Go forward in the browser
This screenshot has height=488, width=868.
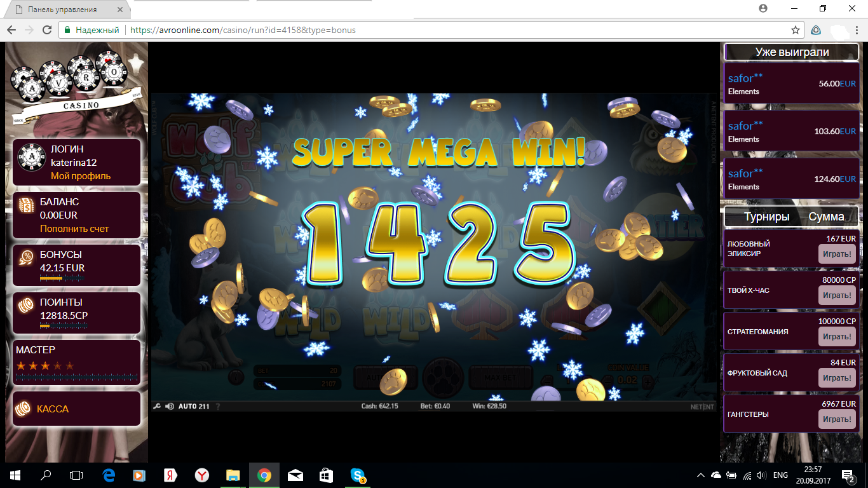[29, 30]
